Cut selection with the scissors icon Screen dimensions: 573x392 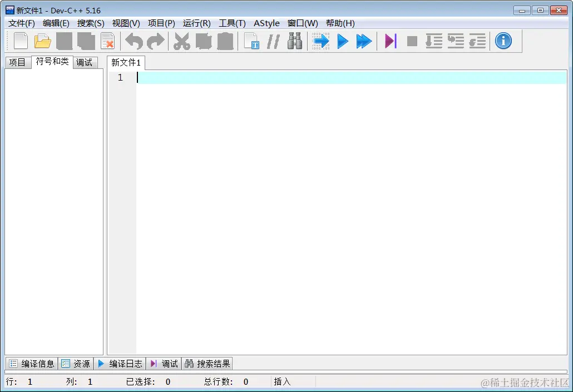point(181,41)
